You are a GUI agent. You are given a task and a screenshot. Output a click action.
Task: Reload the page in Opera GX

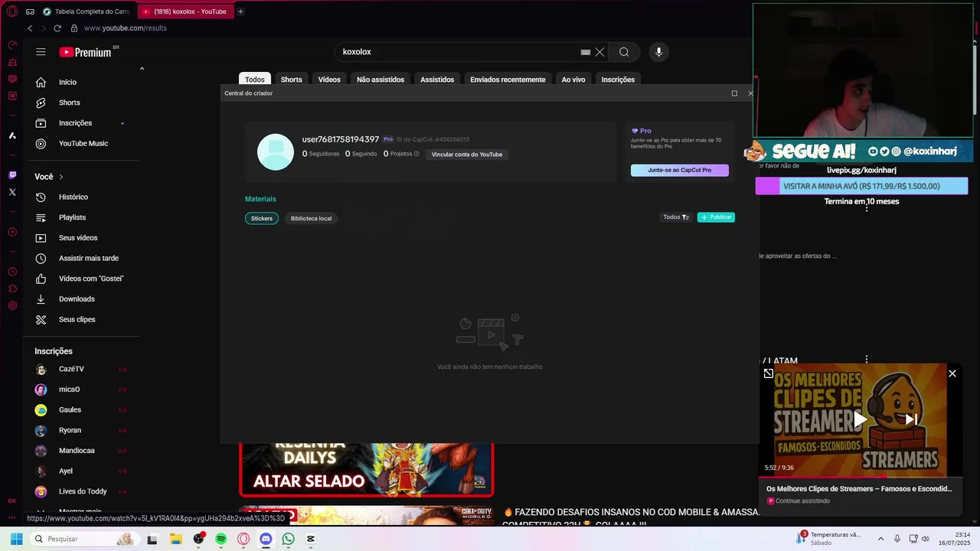click(57, 28)
